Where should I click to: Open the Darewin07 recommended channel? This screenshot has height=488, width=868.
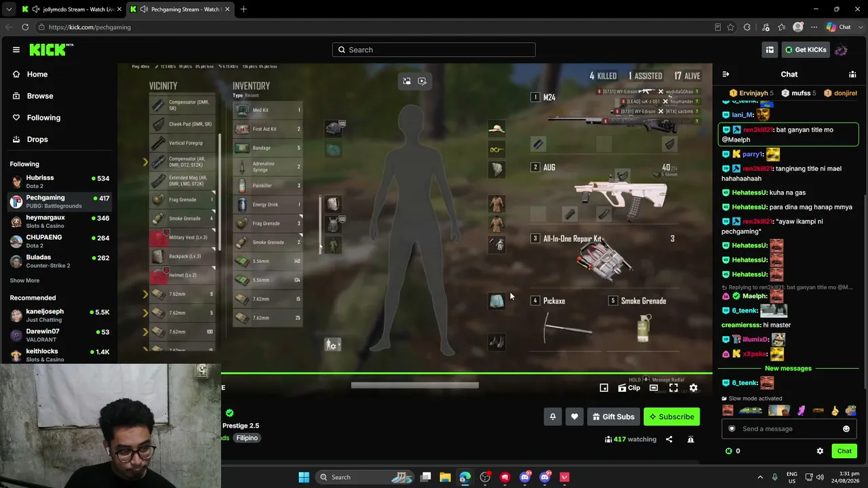(x=60, y=335)
